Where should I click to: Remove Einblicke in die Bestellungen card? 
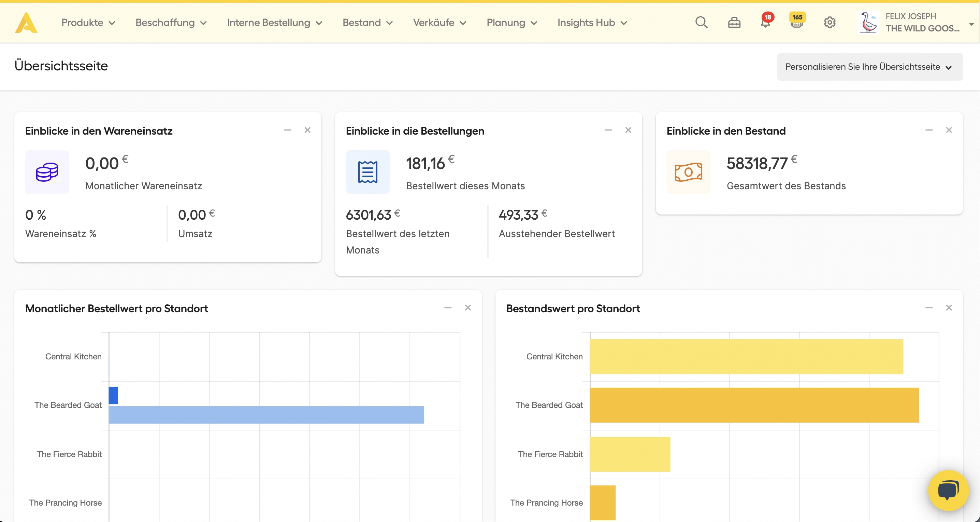[628, 130]
